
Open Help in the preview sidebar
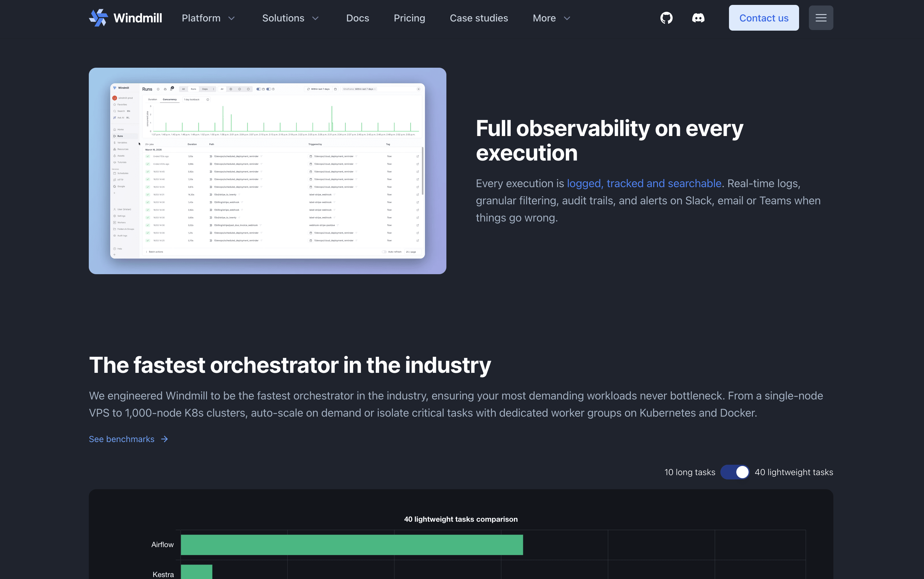118,248
